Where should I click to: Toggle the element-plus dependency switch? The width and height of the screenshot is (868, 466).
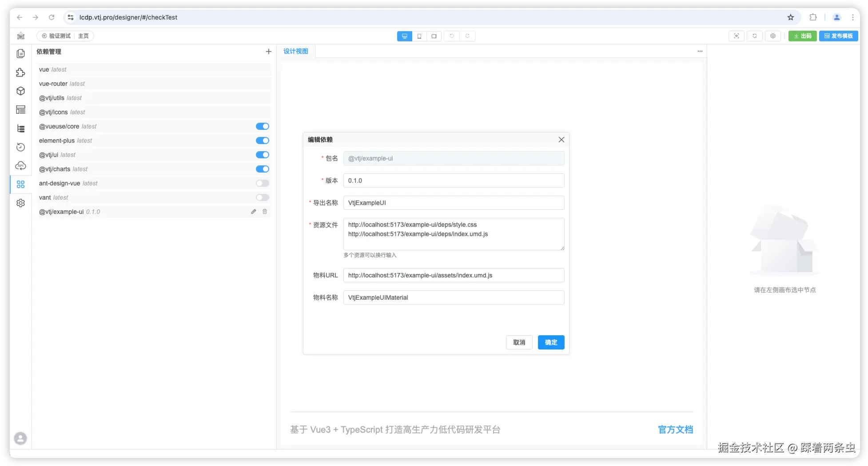pos(263,141)
